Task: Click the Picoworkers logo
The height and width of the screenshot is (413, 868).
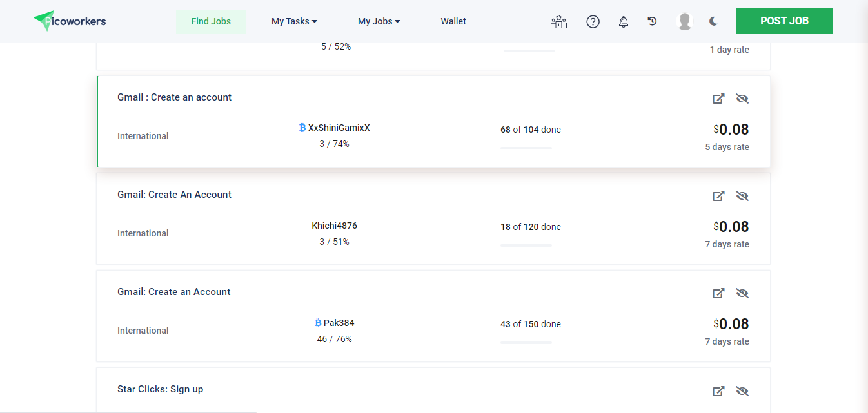Action: click(x=70, y=21)
